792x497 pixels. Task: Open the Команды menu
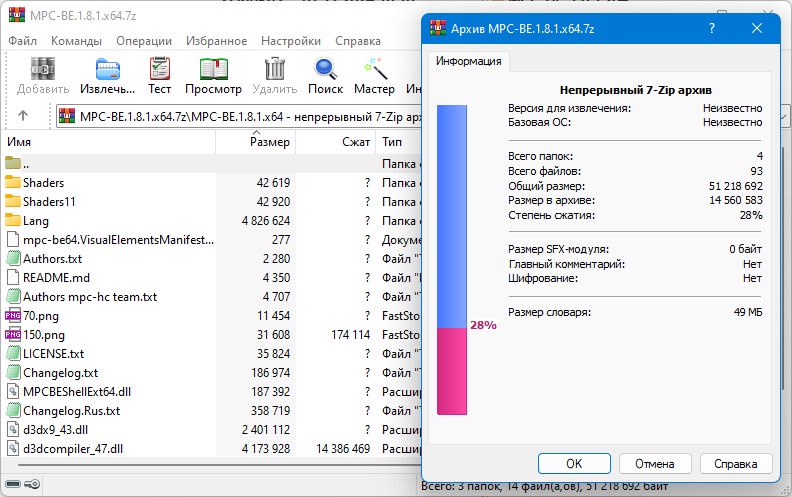[x=76, y=41]
